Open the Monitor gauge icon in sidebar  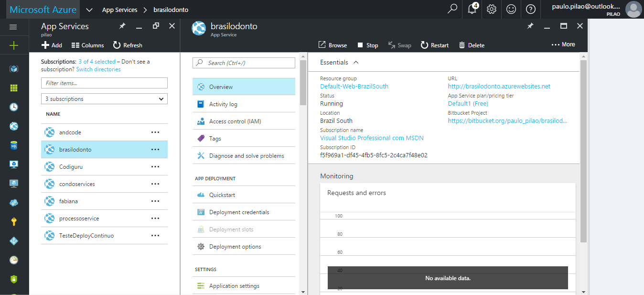pyautogui.click(x=13, y=260)
